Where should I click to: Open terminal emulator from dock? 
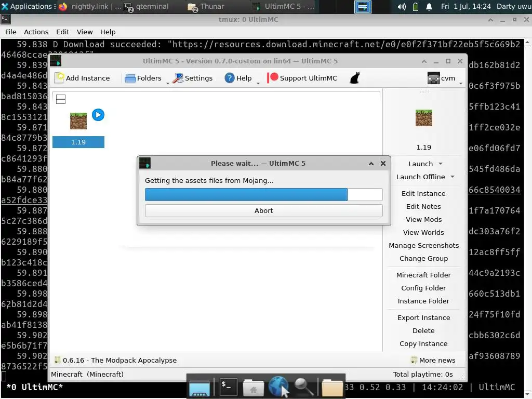click(228, 387)
